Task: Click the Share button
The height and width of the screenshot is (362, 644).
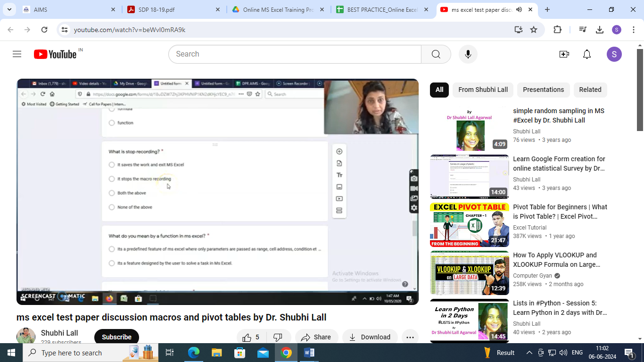Action: tap(316, 337)
